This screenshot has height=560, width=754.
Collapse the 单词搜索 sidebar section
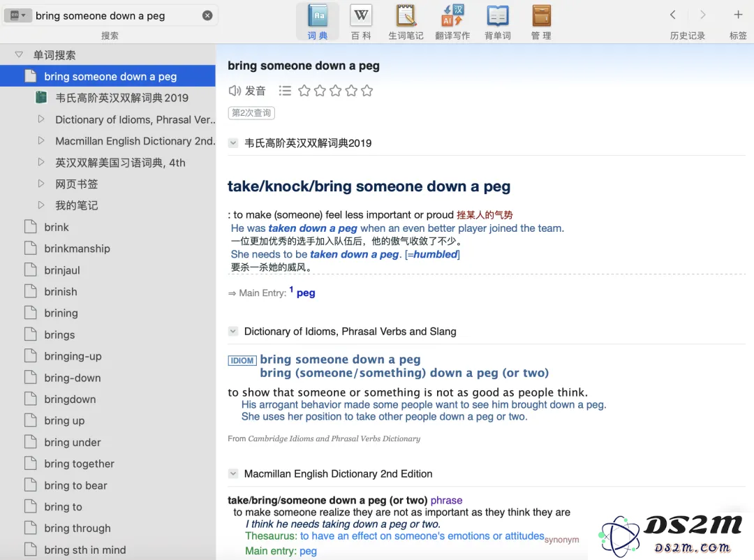(19, 55)
